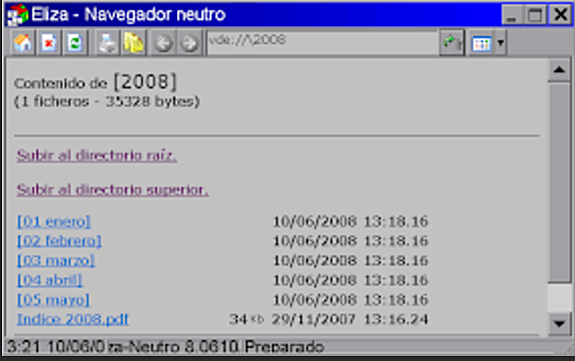Viewport: 575px width, 361px height.
Task: Click the Go button beside address bar
Action: pyautogui.click(x=452, y=43)
